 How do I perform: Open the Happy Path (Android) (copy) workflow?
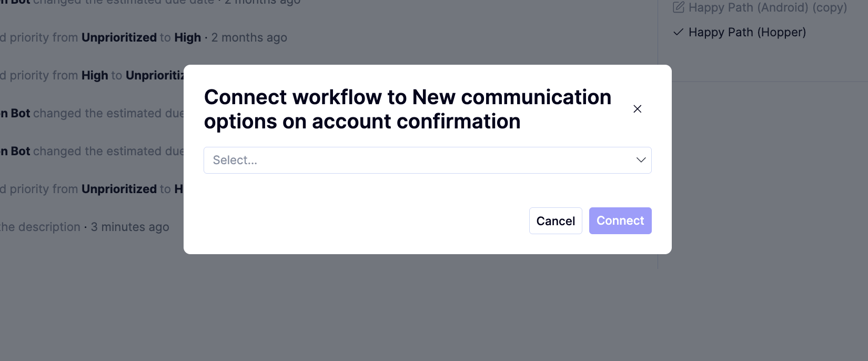[768, 7]
